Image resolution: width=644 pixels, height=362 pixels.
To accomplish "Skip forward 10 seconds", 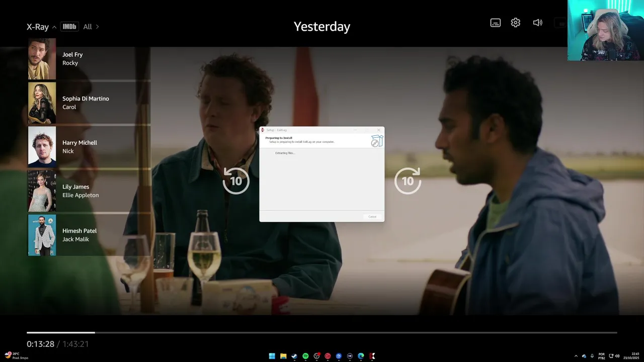I will coord(408,180).
